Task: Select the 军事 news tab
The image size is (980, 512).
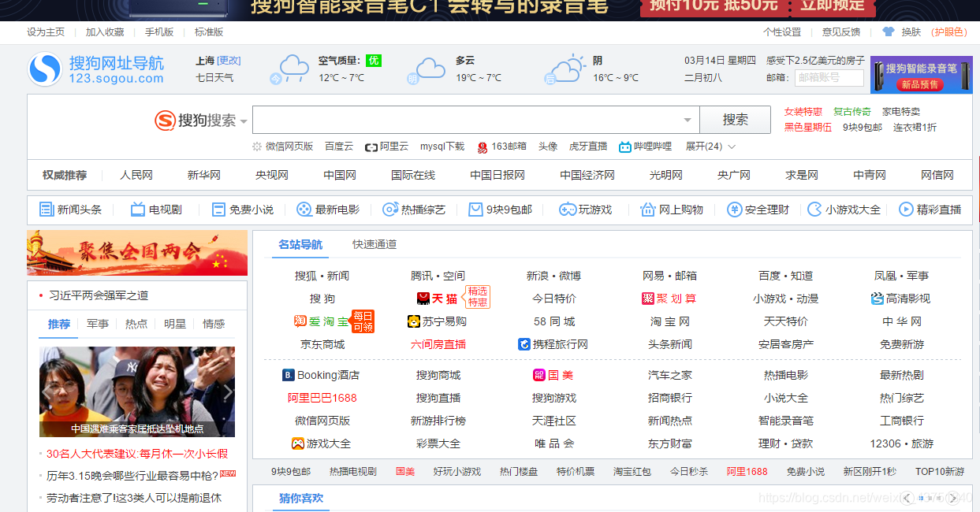Action: 98,324
